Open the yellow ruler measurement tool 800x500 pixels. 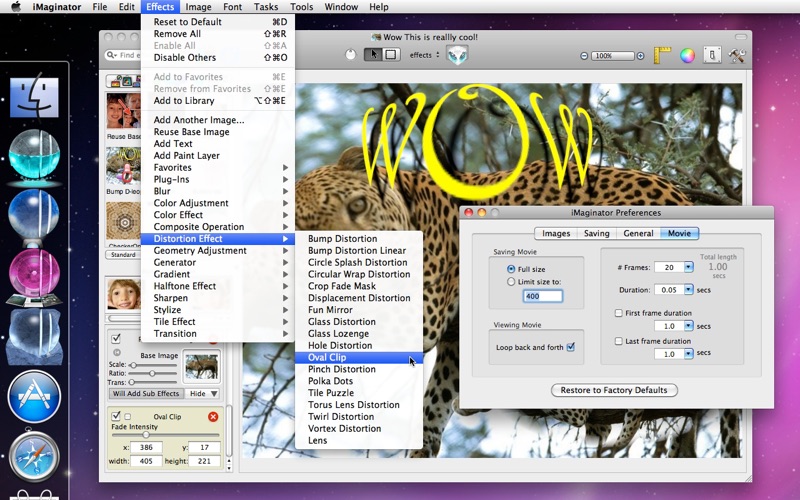662,55
